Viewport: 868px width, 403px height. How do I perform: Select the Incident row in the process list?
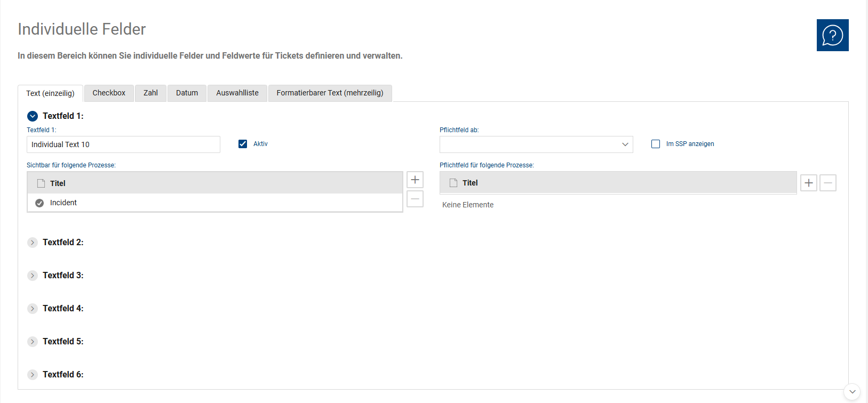215,203
